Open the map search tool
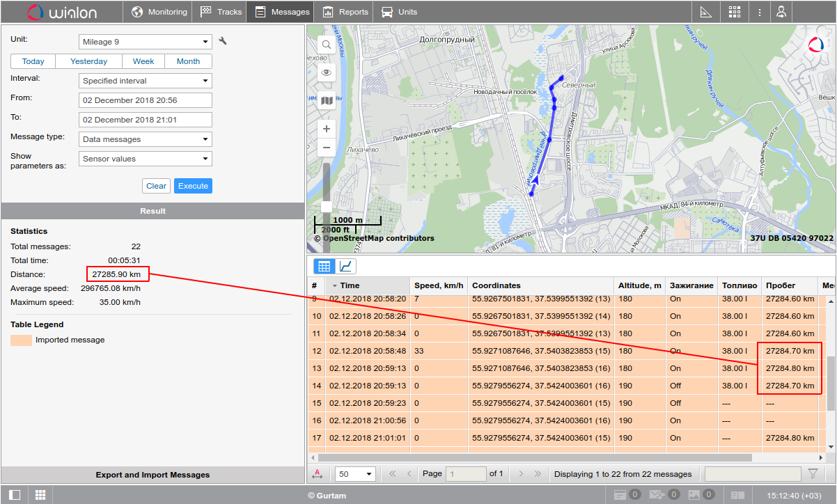 tap(326, 45)
